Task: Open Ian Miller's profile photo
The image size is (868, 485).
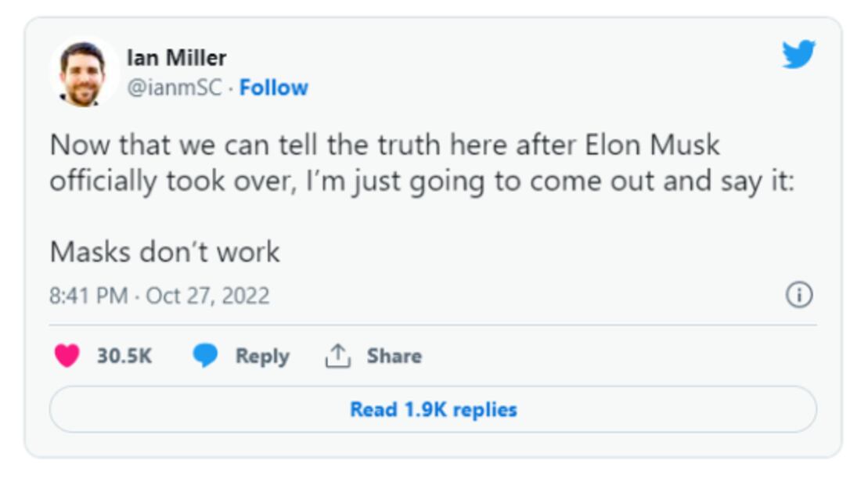Action: (82, 73)
